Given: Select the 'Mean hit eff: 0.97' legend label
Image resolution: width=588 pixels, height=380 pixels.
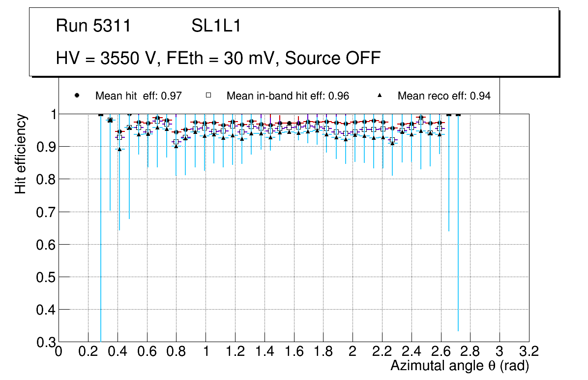Looking at the screenshot, I should [139, 96].
